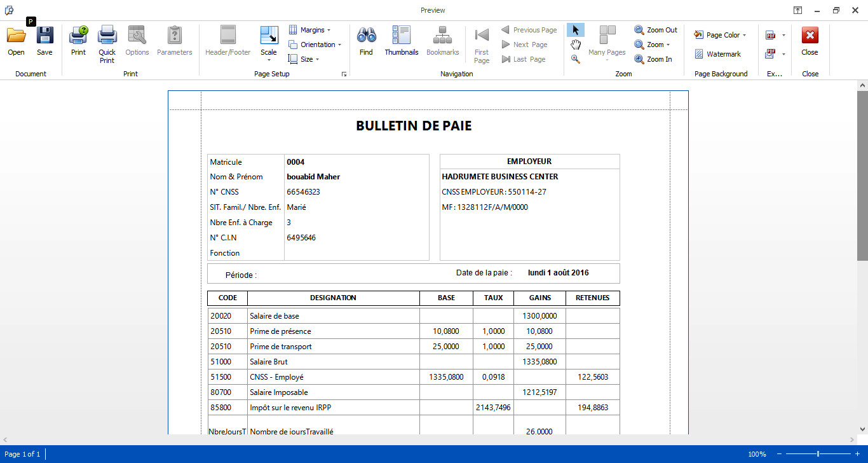
Task: Click the 100% zoom value in status bar
Action: pos(757,454)
